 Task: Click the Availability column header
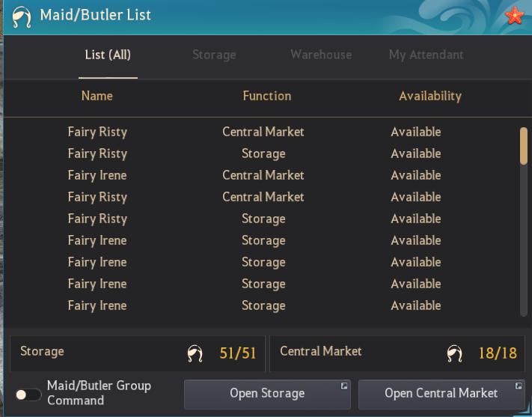coord(430,96)
